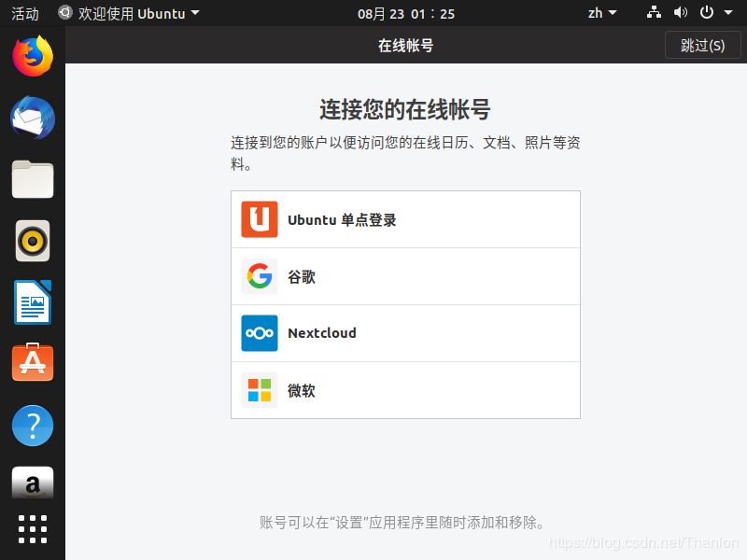Screen dimensions: 747x560
Task: Expand the 欢迎使用 Ubuntu app menu
Action: point(129,13)
